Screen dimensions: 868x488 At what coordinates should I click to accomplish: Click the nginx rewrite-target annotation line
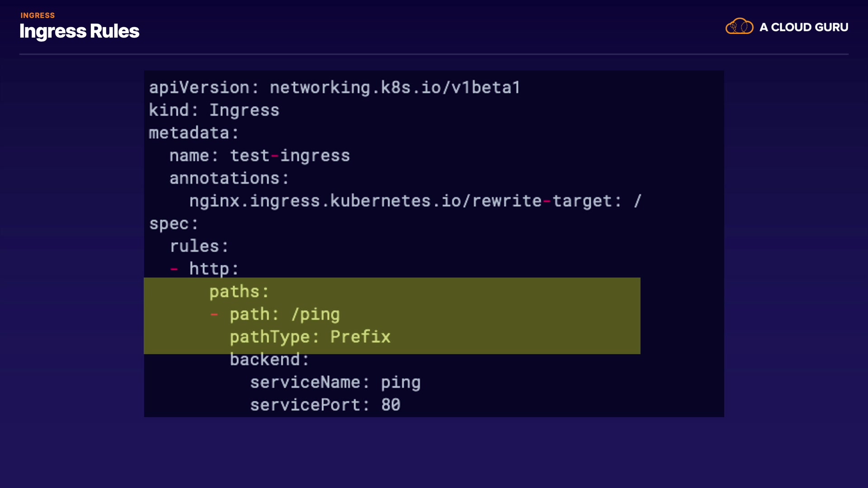click(415, 201)
